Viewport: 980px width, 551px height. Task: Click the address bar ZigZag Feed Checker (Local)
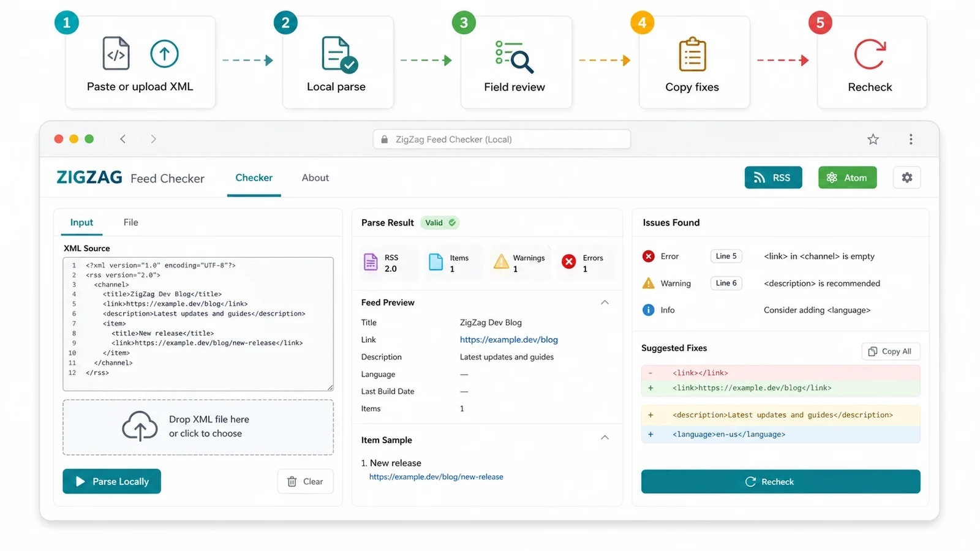[x=502, y=139]
